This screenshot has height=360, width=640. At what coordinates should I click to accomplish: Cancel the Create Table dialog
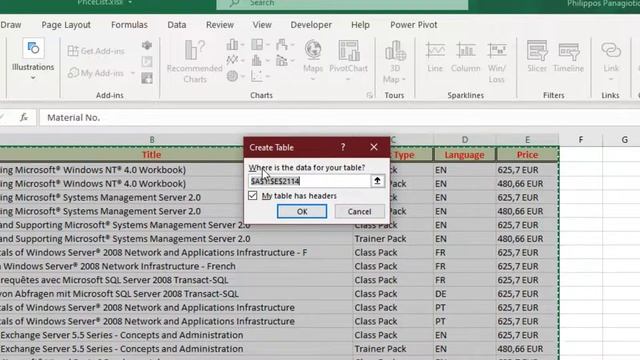click(359, 211)
